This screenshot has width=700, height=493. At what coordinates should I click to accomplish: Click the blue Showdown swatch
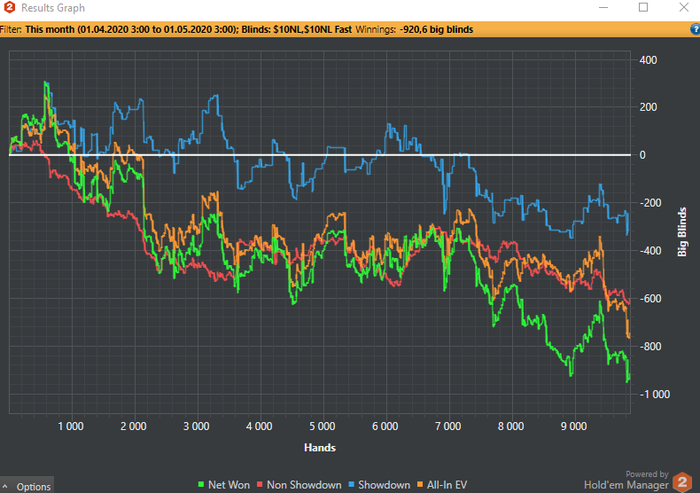click(x=351, y=485)
